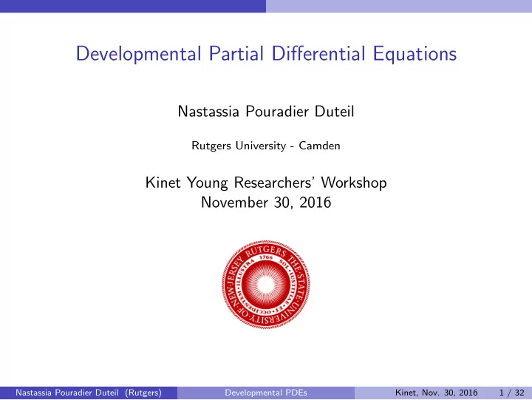The image size is (532, 400).
Task: Click the title 'Developmental Partial Differential Equations'
Action: coord(266,54)
